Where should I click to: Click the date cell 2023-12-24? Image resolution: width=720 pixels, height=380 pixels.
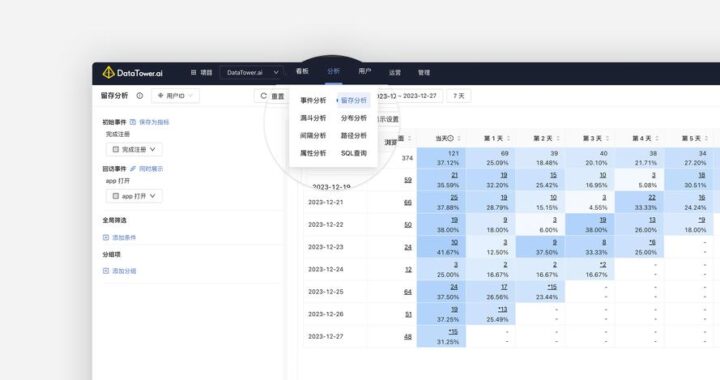pyautogui.click(x=326, y=269)
